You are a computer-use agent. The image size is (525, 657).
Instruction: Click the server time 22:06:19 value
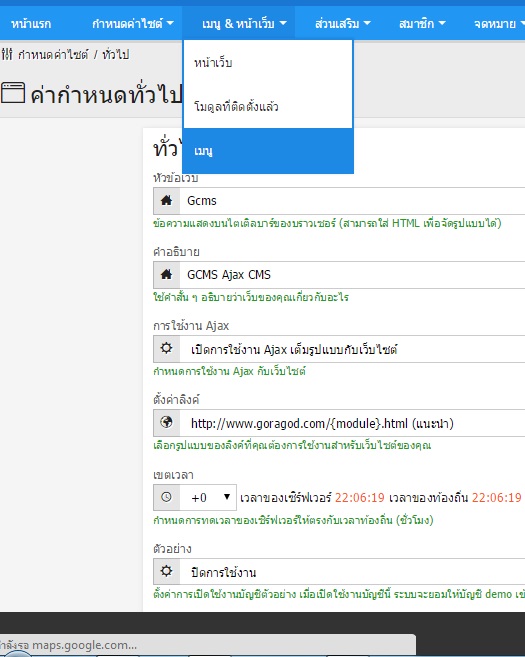pos(359,497)
